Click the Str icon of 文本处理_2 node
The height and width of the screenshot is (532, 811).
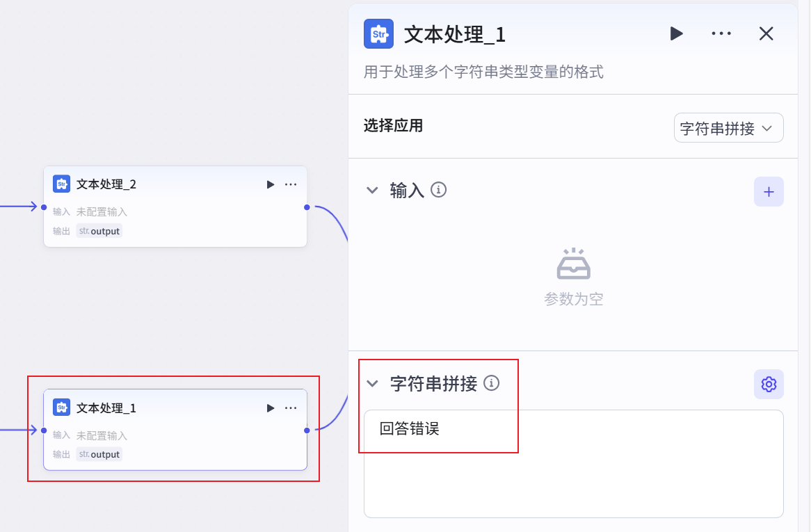[x=61, y=184]
